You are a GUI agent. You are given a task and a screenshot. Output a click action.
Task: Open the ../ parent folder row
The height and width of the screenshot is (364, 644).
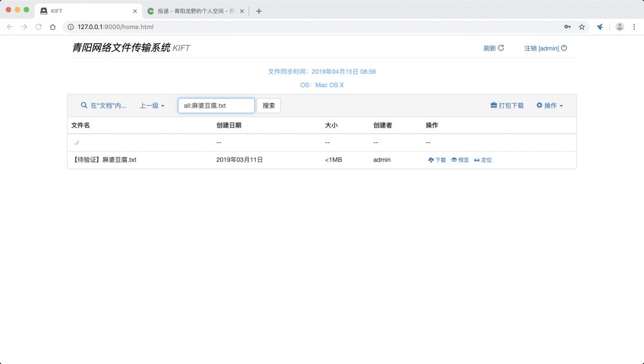77,142
